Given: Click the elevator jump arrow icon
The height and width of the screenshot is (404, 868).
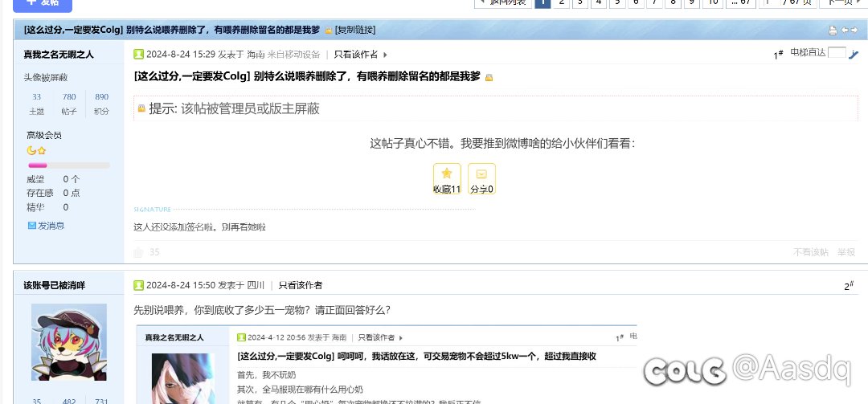Looking at the screenshot, I should click(854, 54).
